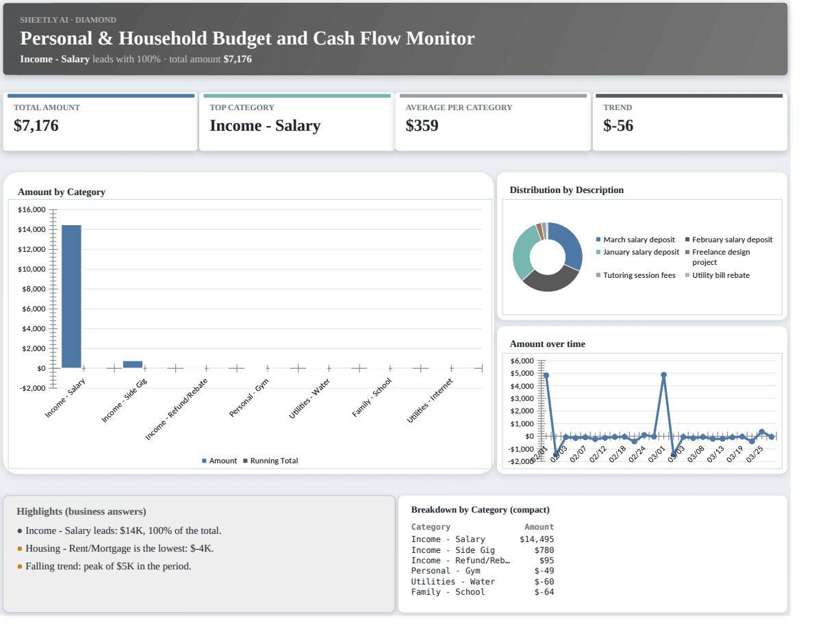Click the Amount column header in breakdown
This screenshot has height=631, width=840.
[x=539, y=527]
